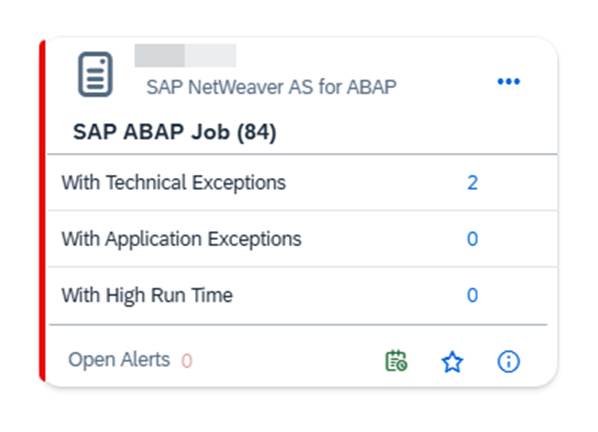Click SAP NetWeaver AS for ABAP subtitle
Image resolution: width=598 pixels, height=432 pixels.
[x=271, y=87]
